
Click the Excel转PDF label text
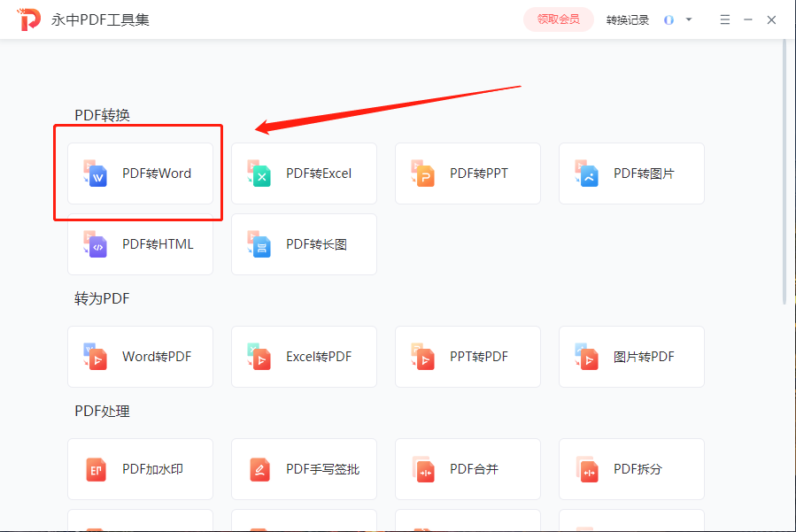click(319, 357)
